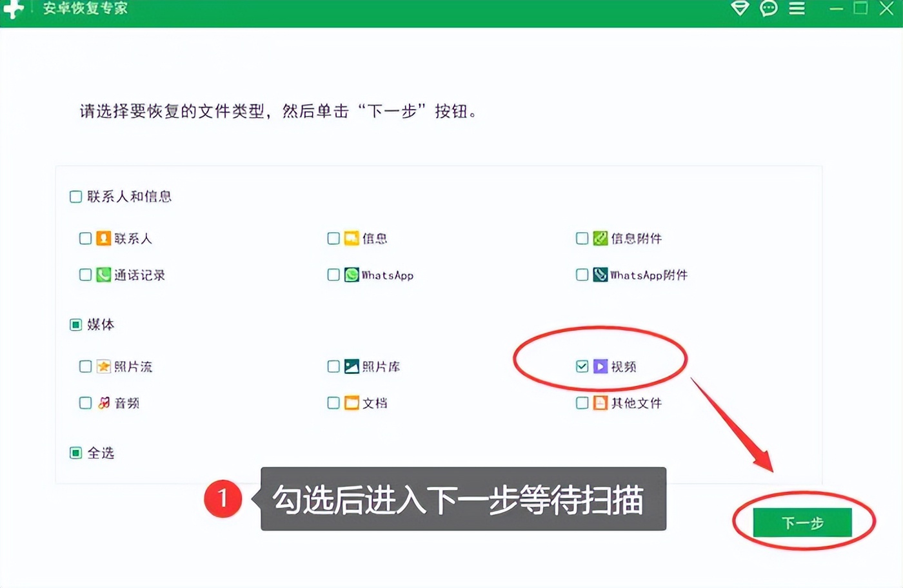Check the 照片流 checkbox
Viewport: 903px width, 588px height.
point(85,367)
